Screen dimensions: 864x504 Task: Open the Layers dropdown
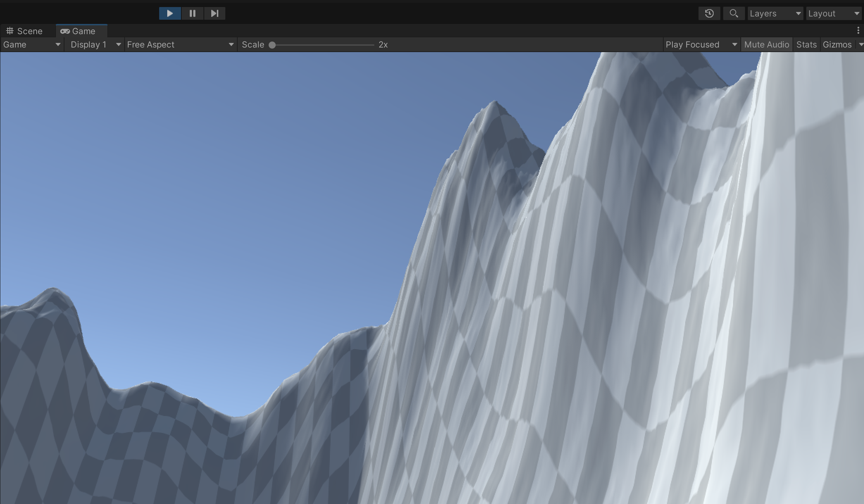pyautogui.click(x=775, y=13)
